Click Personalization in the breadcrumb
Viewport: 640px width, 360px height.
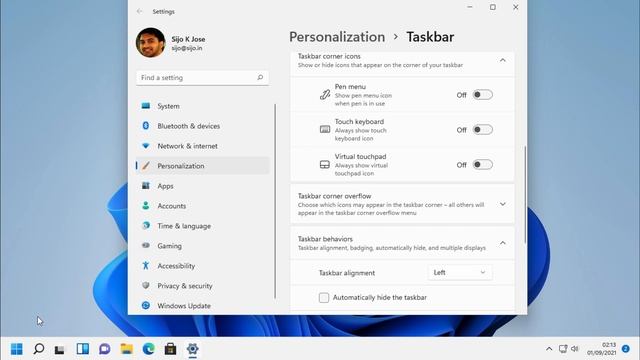(x=337, y=37)
